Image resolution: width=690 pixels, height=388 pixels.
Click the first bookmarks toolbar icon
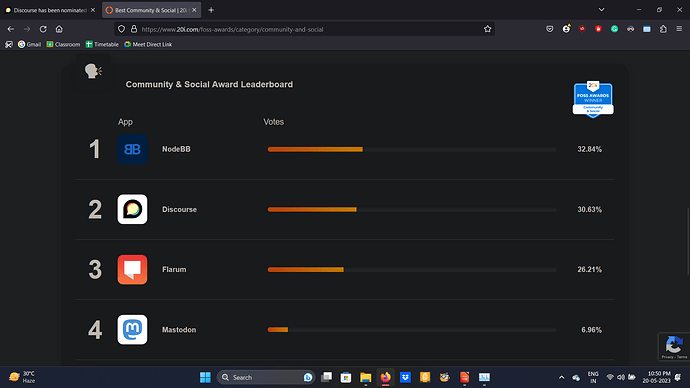(x=9, y=44)
